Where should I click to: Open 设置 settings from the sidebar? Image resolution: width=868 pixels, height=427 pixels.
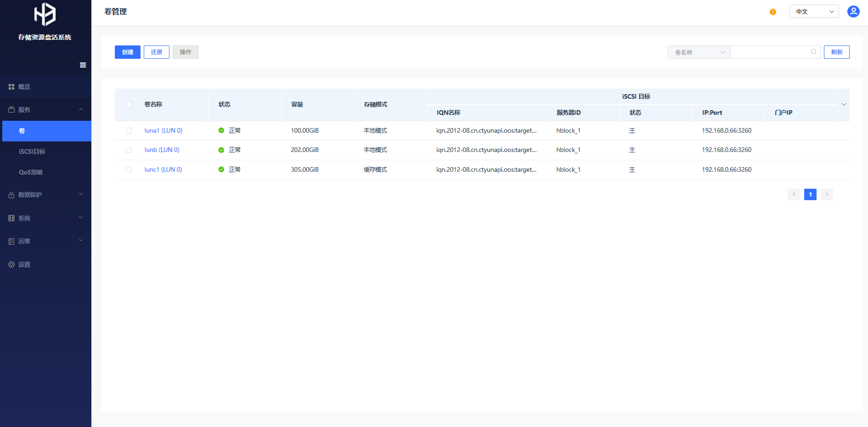24,264
